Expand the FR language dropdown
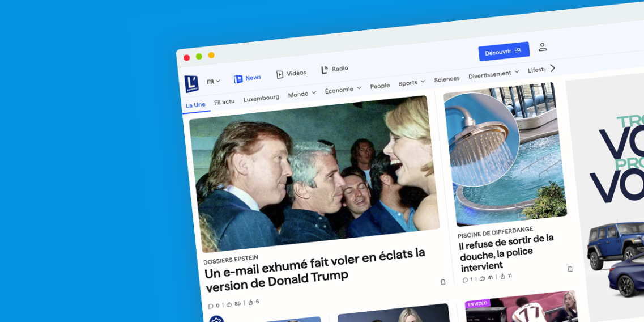This screenshot has height=322, width=644. tap(214, 82)
